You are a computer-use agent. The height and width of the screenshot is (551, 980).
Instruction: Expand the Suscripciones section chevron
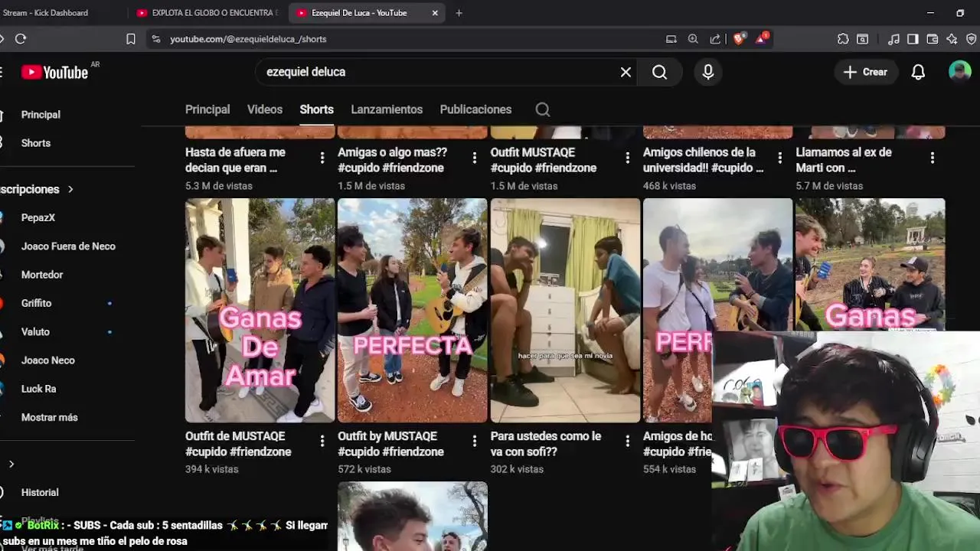[70, 189]
